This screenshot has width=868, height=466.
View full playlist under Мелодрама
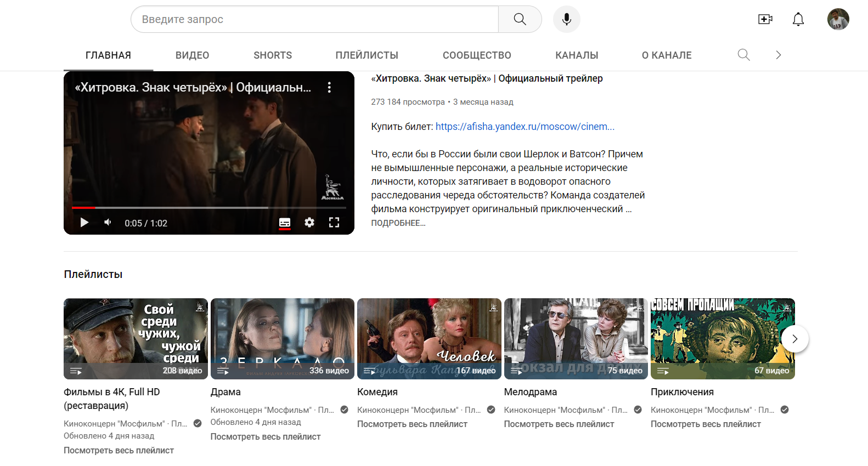click(x=559, y=424)
